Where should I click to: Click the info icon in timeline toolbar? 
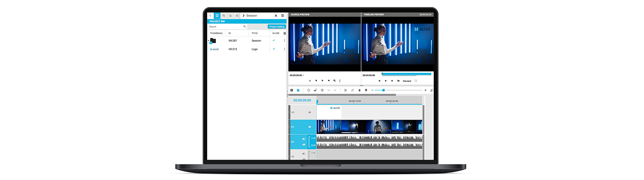click(292, 90)
